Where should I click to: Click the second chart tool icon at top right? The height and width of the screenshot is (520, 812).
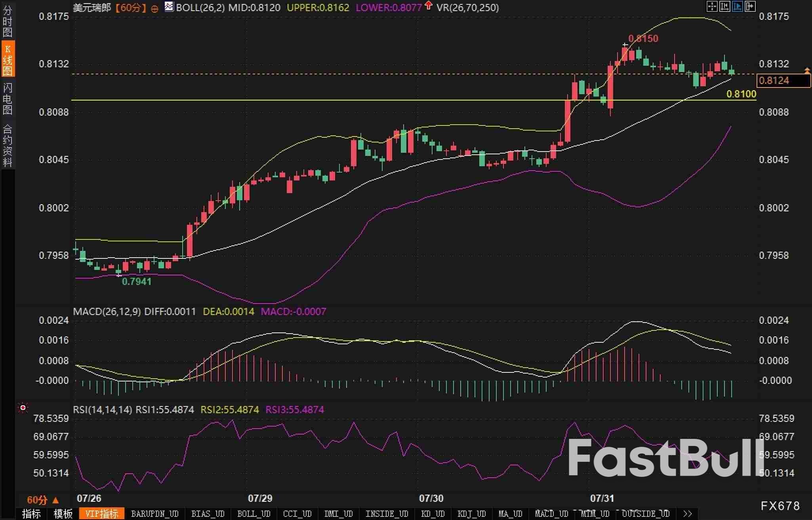724,6
